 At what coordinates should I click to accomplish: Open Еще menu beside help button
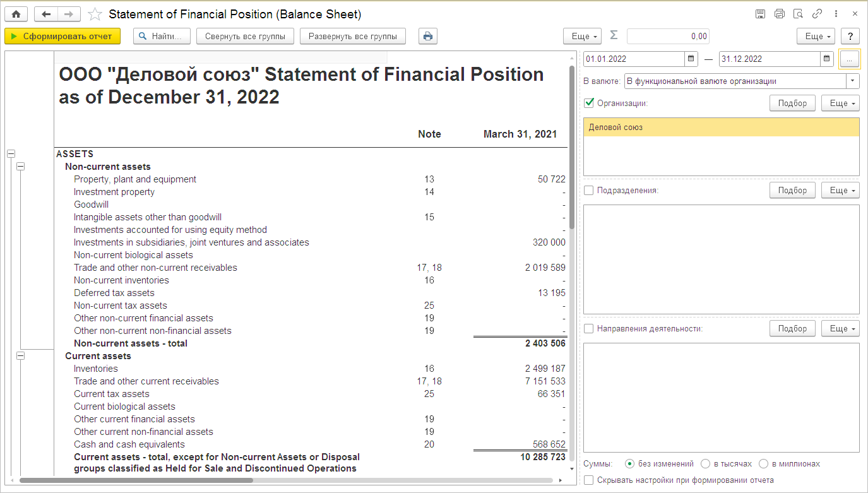(x=816, y=36)
